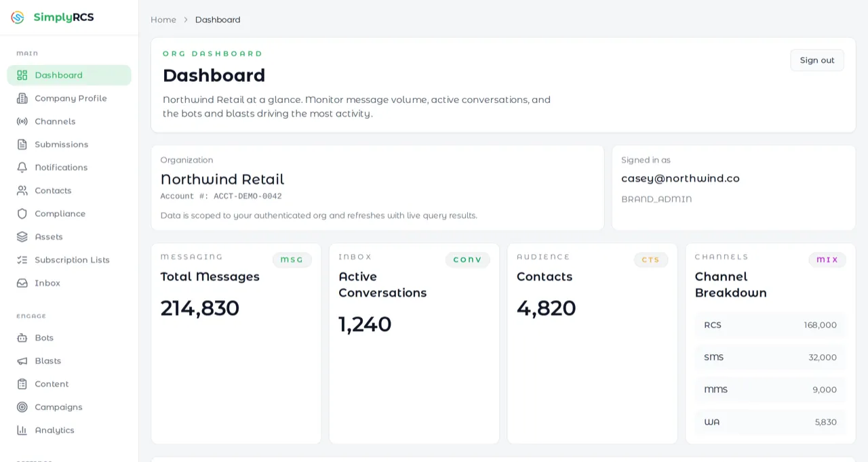Click the Dashboard breadcrumb
The image size is (868, 462).
tap(218, 20)
